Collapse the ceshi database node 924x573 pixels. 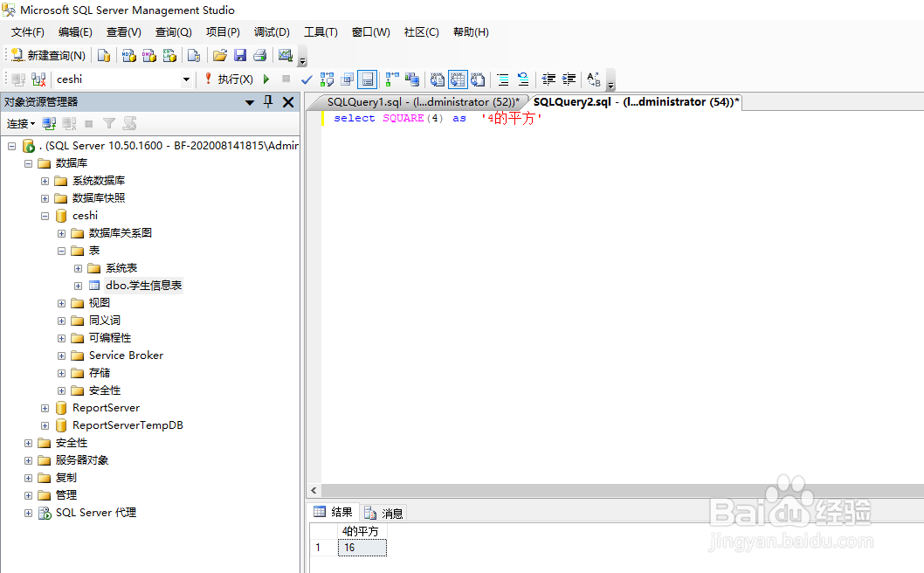pos(45,216)
